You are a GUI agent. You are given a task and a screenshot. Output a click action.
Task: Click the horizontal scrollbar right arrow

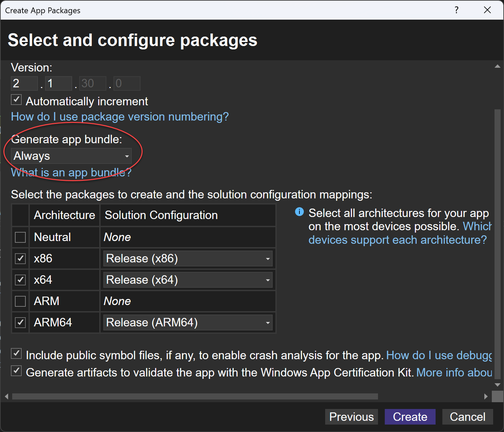486,396
